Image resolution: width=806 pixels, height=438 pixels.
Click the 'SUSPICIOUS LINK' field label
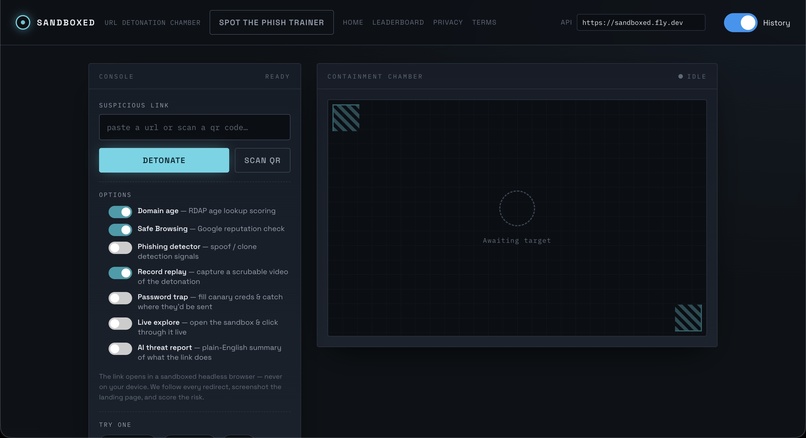[x=134, y=105]
